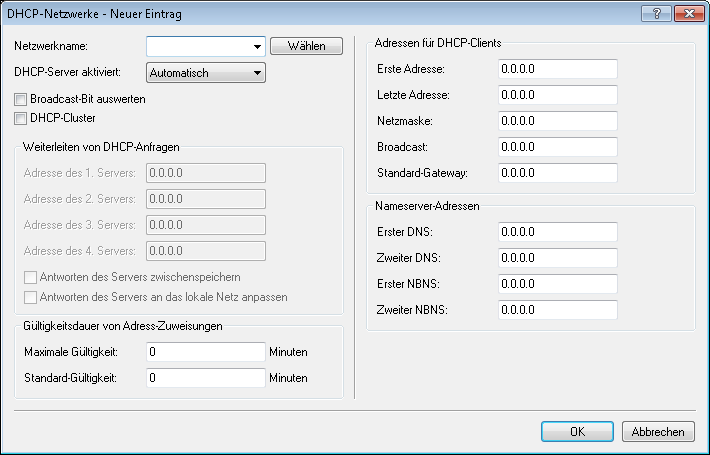This screenshot has height=455, width=710.
Task: Confirm dialog with OK button
Action: 577,431
